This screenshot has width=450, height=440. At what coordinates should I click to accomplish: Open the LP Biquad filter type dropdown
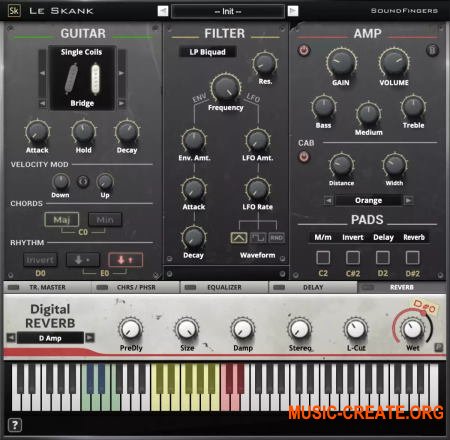click(207, 52)
